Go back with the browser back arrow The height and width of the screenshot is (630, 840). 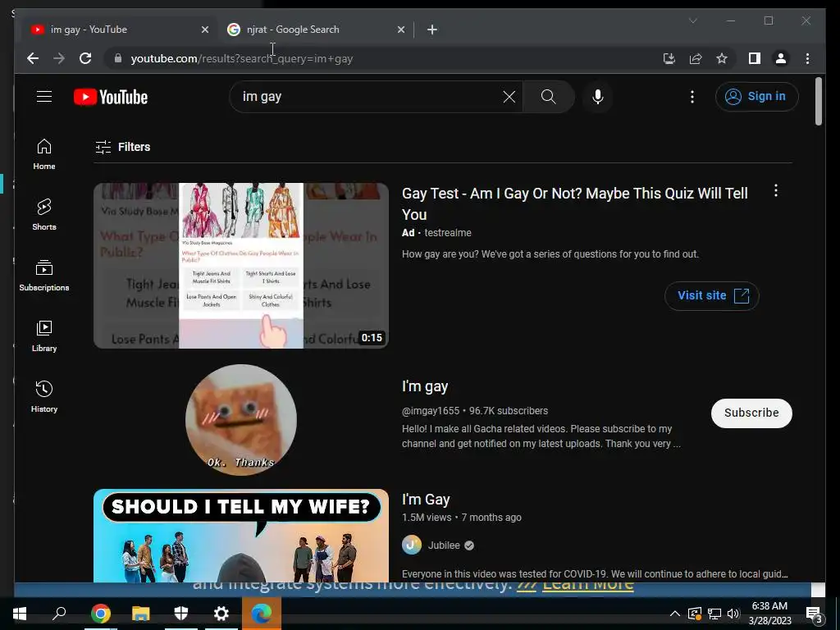pos(33,58)
